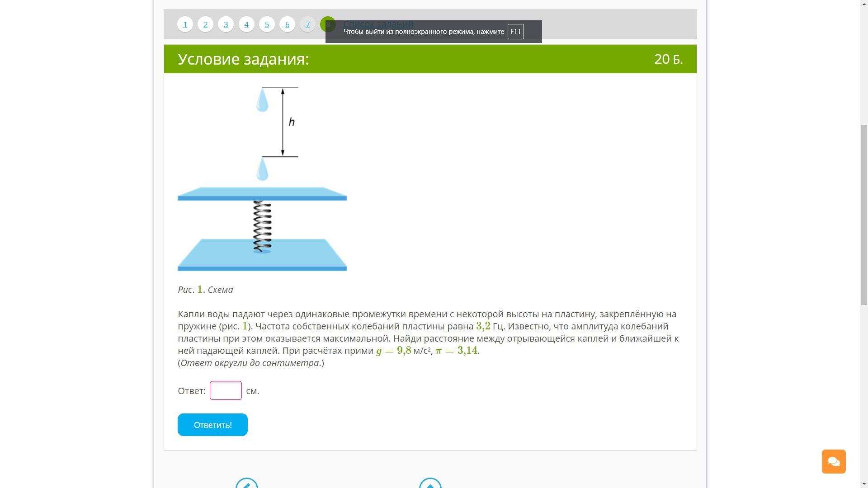Click the answer input field for centimeters

tap(226, 390)
